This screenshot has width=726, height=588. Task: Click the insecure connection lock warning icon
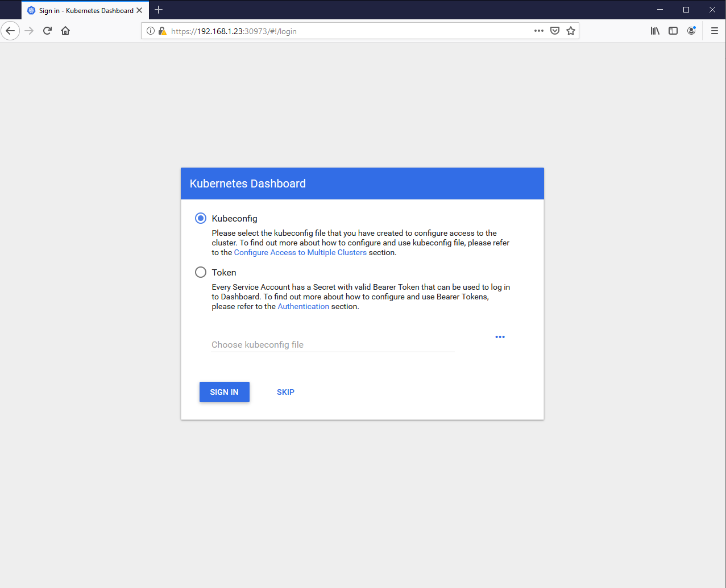(x=163, y=31)
